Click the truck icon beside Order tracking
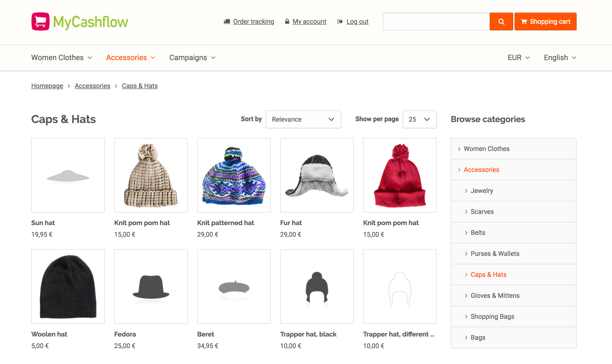612x364 pixels. coord(227,22)
